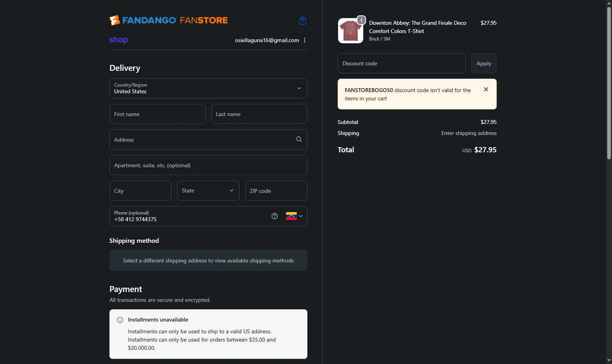Click the T-Shirt product title text
The width and height of the screenshot is (612, 364).
pos(418,27)
